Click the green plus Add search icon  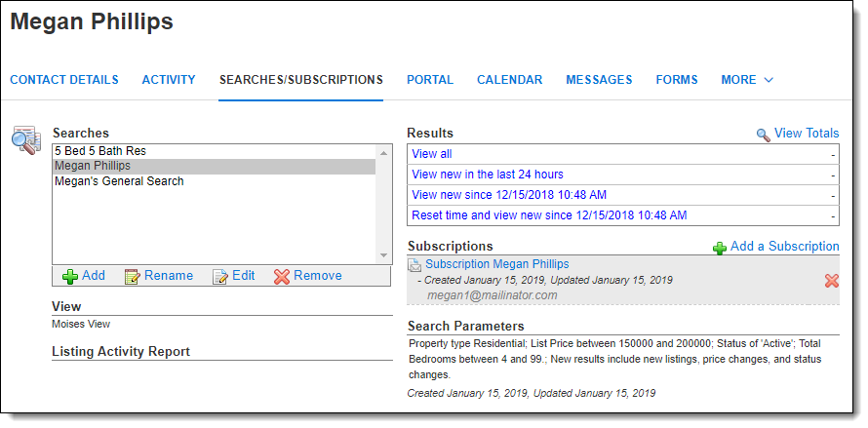click(x=70, y=276)
